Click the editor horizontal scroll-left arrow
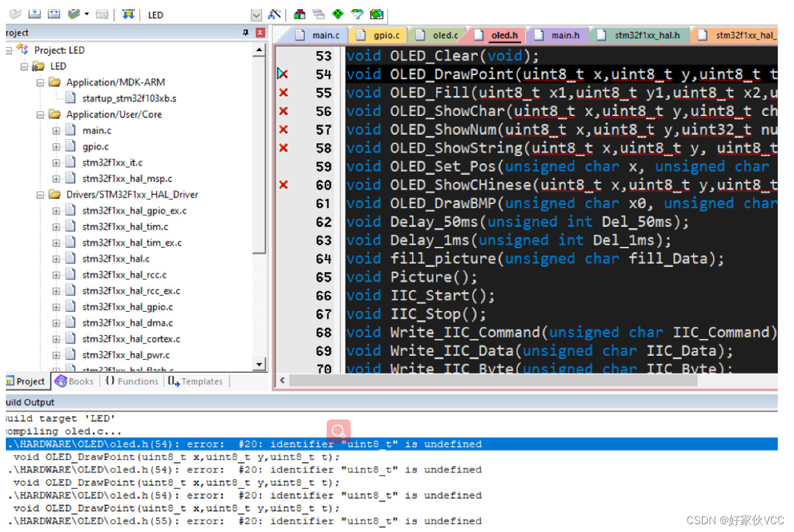 click(x=283, y=380)
